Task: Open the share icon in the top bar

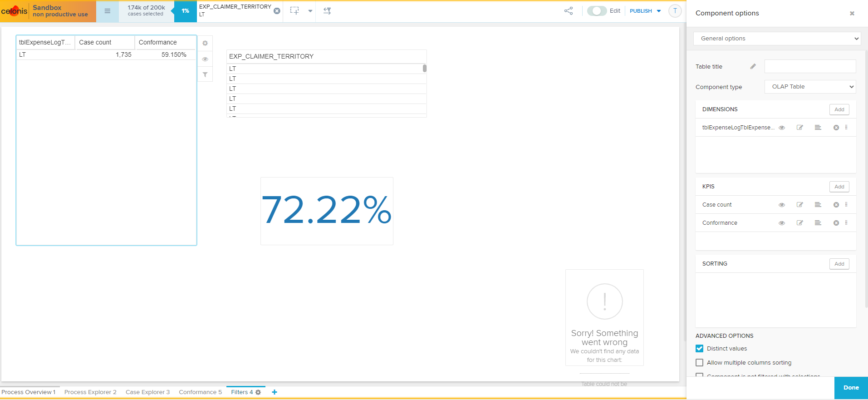Action: (569, 11)
